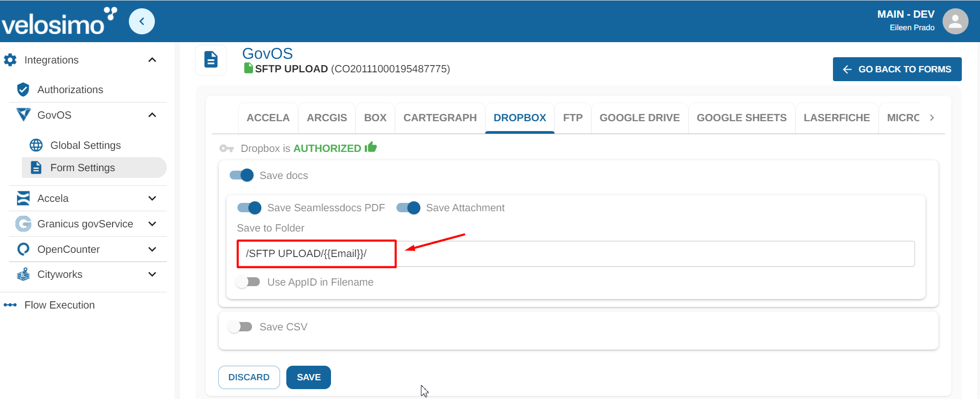Click the form ID CO20111000195487775 text
Viewport: 980px width, 399px height.
(390, 69)
